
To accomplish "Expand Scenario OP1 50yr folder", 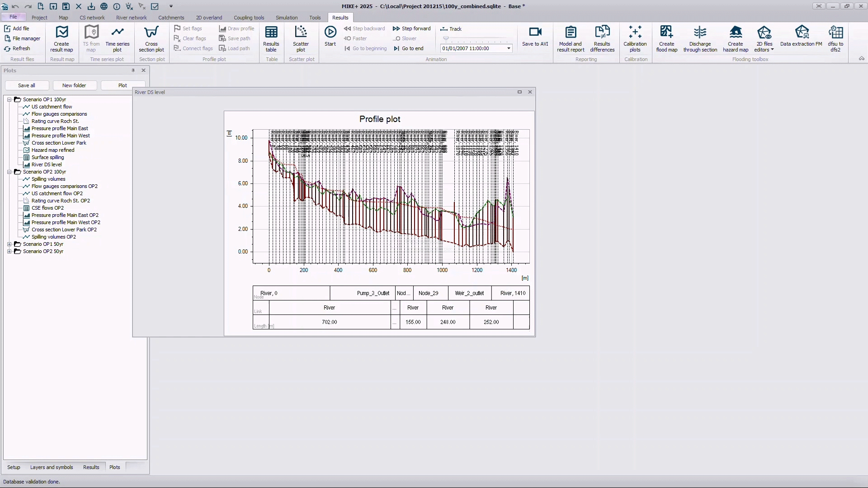I will (x=9, y=244).
